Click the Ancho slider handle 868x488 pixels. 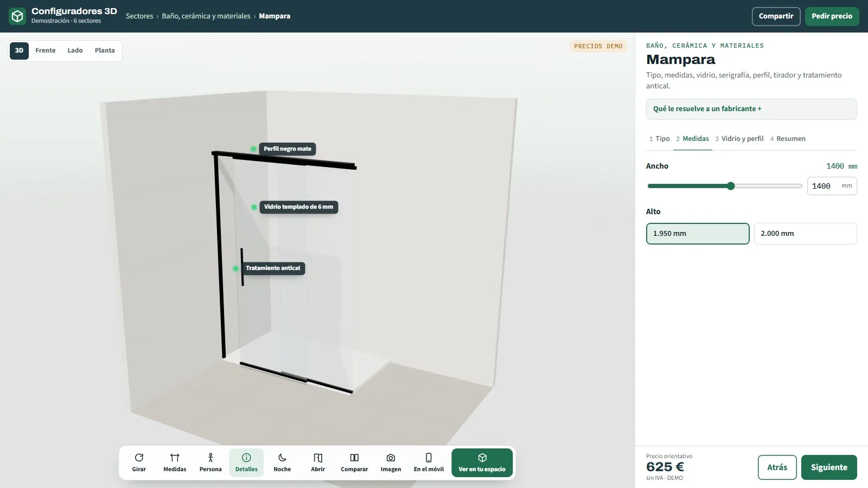pyautogui.click(x=731, y=186)
